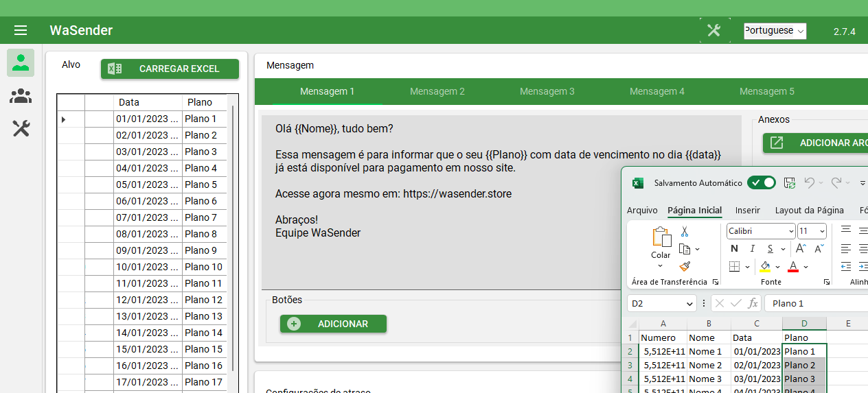Click the yellow fill color button
This screenshot has width=868, height=393.
point(765,266)
